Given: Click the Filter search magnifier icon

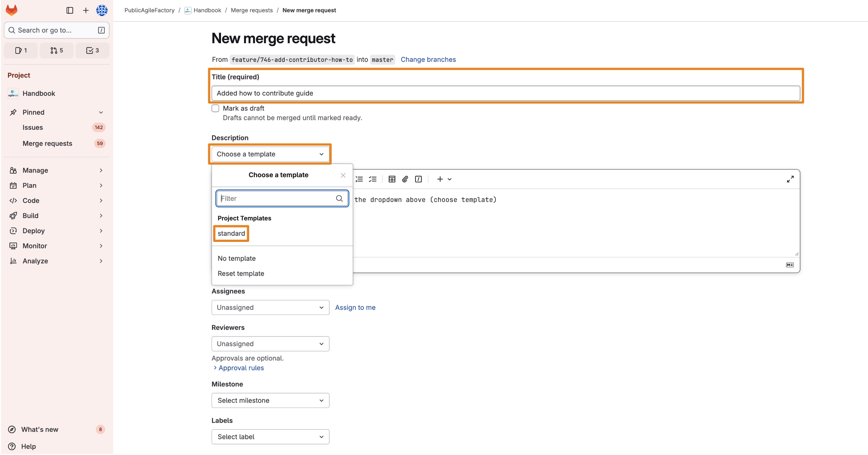Looking at the screenshot, I should (339, 199).
